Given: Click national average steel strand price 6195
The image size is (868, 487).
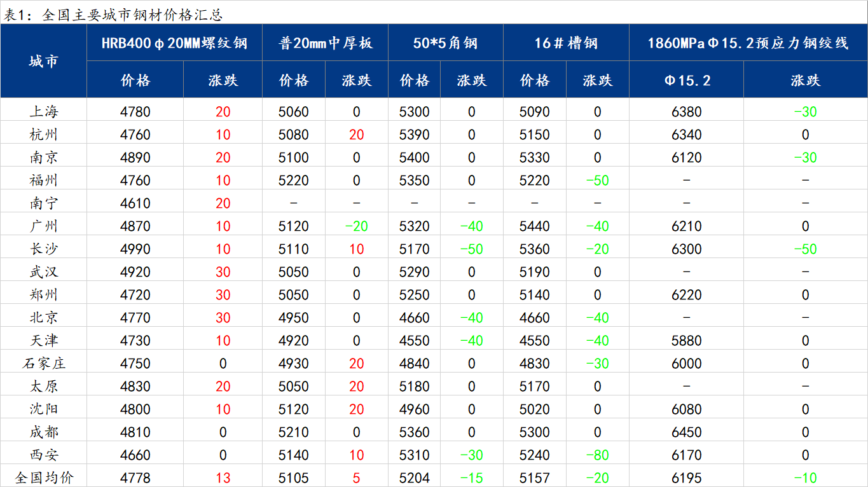Looking at the screenshot, I should tap(686, 478).
